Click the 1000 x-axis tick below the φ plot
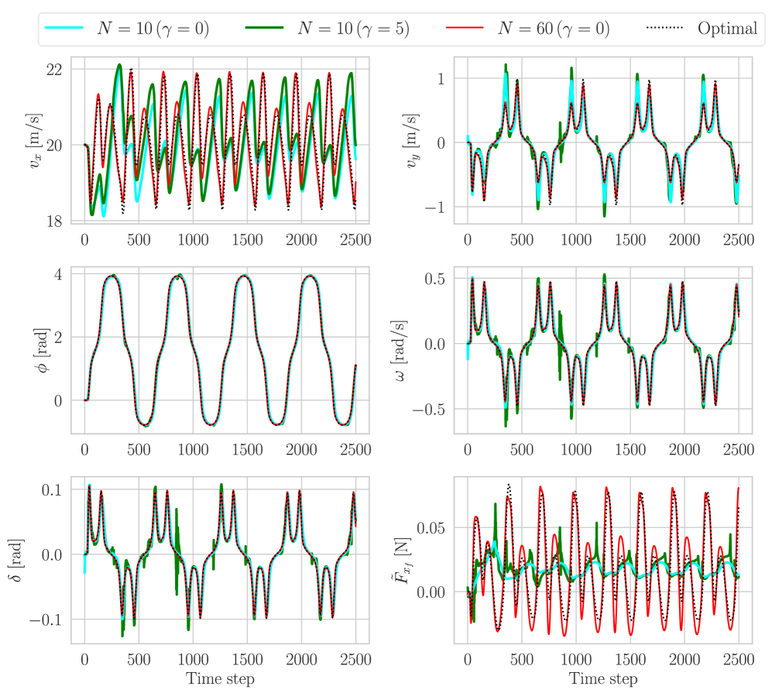Screen dimensions: 772x700 [193, 449]
